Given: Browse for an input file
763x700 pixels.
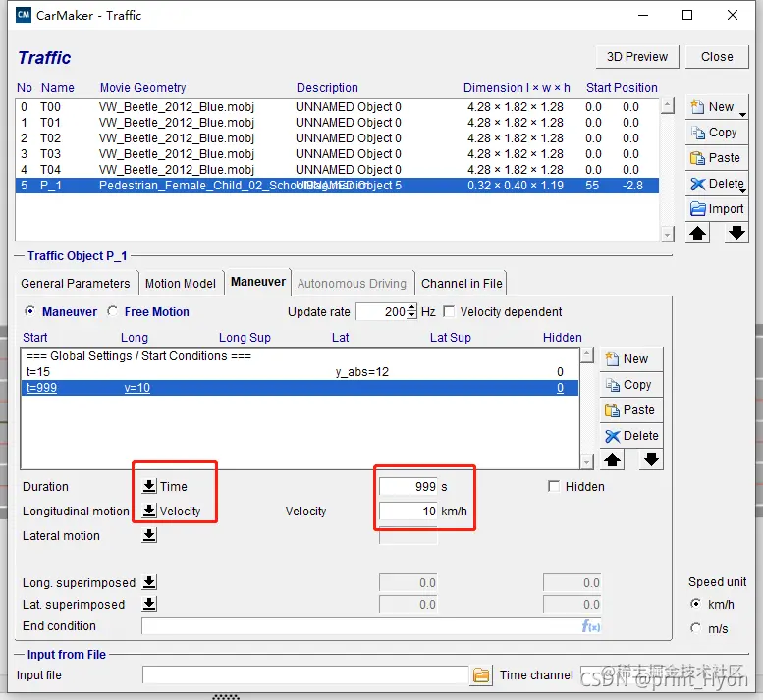Looking at the screenshot, I should 481,675.
